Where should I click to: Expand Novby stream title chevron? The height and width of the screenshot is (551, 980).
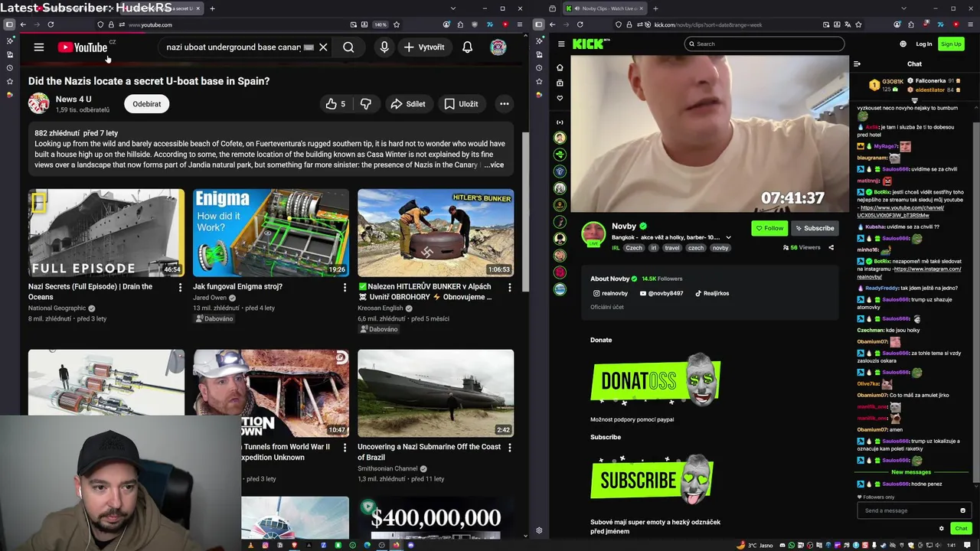click(728, 237)
